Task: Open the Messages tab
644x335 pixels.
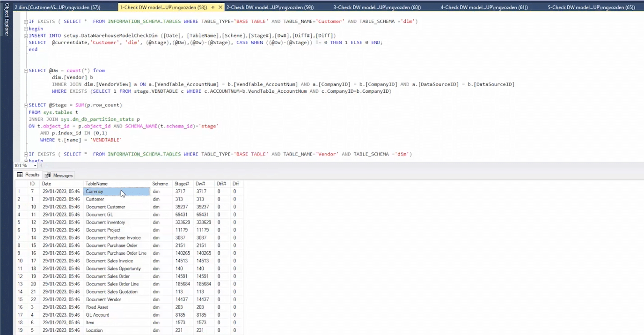Action: [59, 175]
